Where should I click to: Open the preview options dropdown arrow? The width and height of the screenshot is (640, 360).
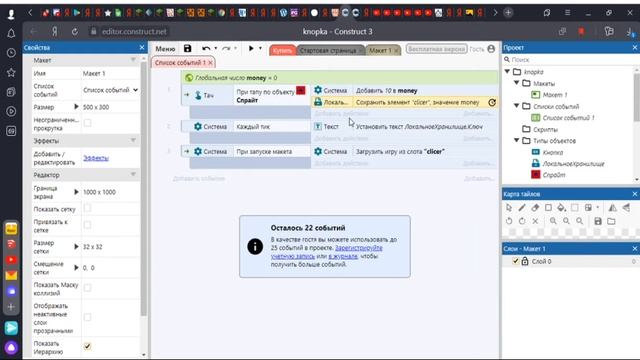pos(260,49)
